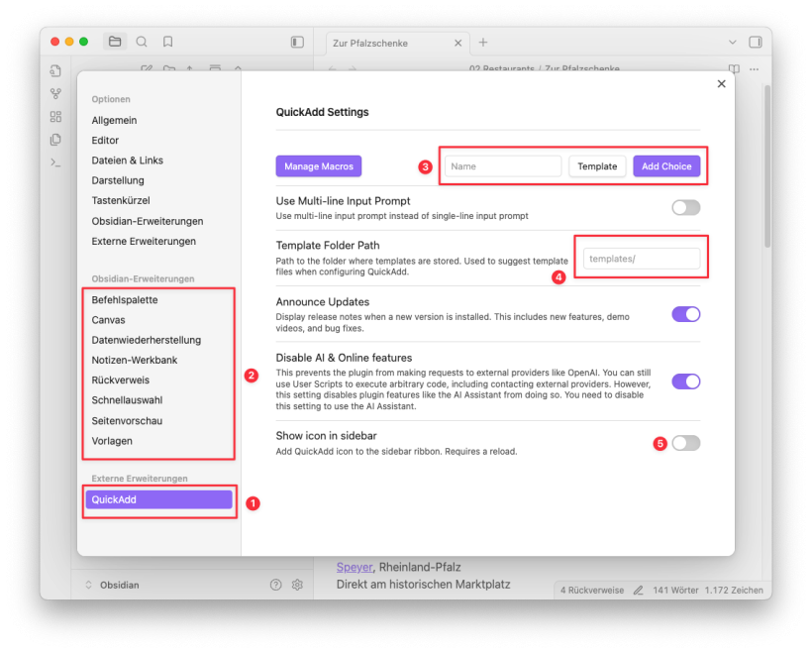Open the search pane magnifier icon
The width and height of the screenshot is (812, 652).
142,42
